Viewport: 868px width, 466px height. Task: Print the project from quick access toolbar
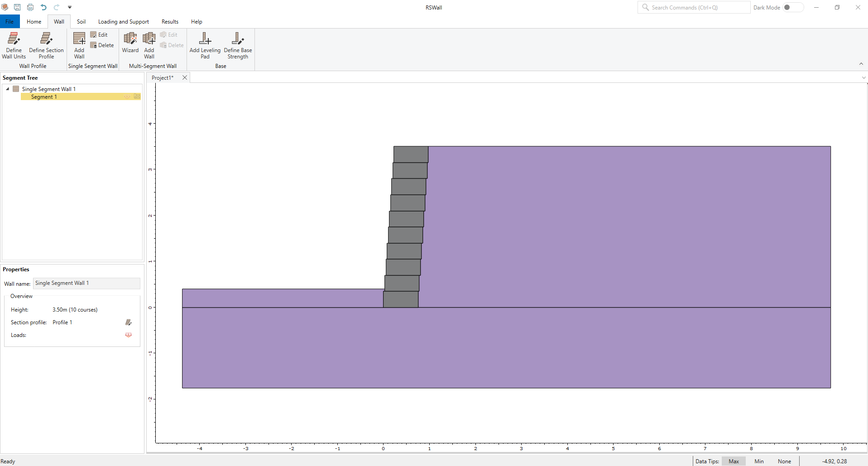point(30,7)
